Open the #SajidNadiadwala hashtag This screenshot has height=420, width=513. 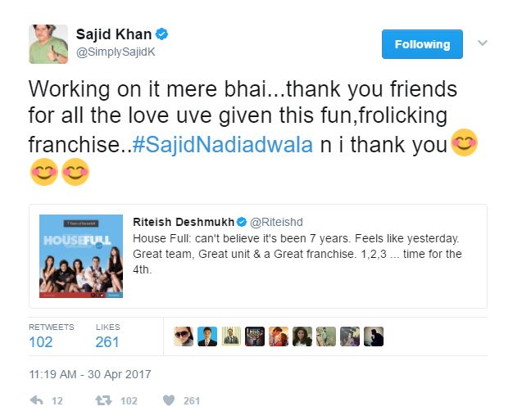coord(222,145)
